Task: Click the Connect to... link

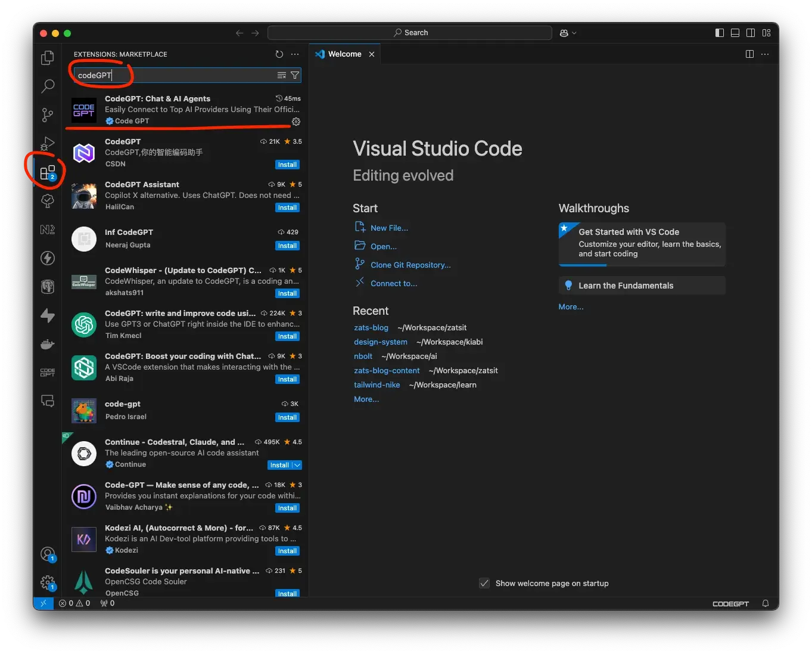Action: (394, 283)
